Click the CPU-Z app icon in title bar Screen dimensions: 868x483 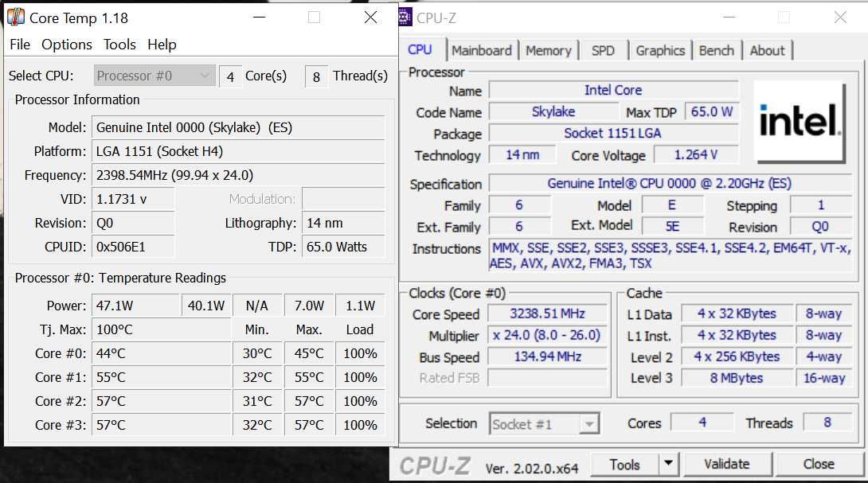tap(406, 18)
